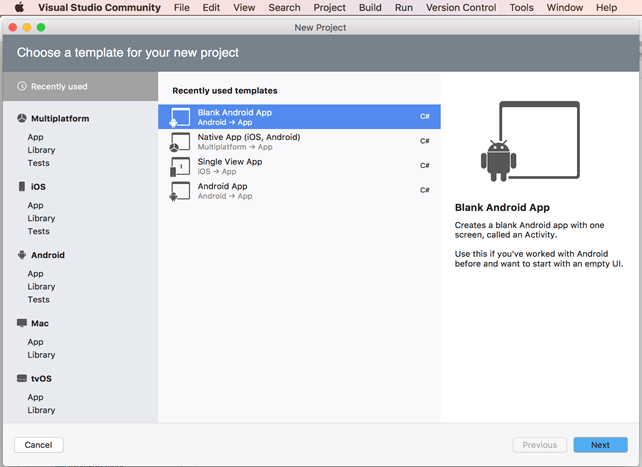Click the Multiplatform category heading
Viewport: 642px width, 467px height.
[x=60, y=118]
